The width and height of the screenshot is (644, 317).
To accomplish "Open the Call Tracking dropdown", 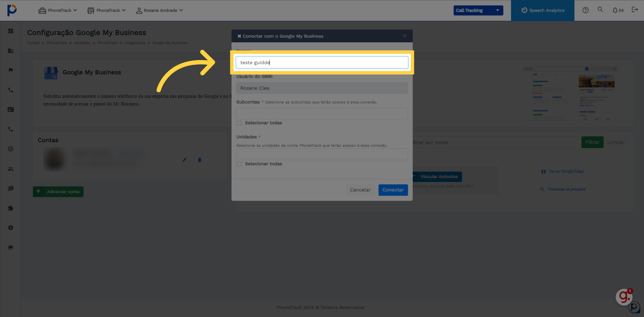I will tap(478, 10).
